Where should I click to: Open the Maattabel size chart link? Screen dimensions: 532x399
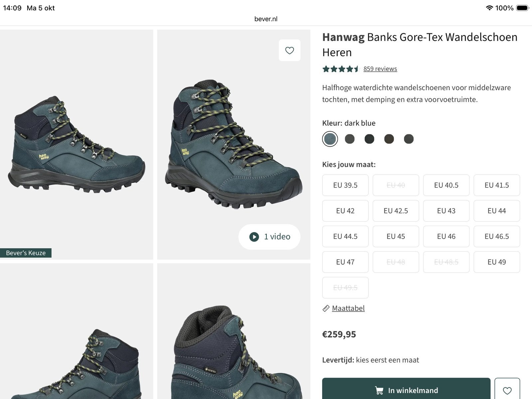pos(348,308)
